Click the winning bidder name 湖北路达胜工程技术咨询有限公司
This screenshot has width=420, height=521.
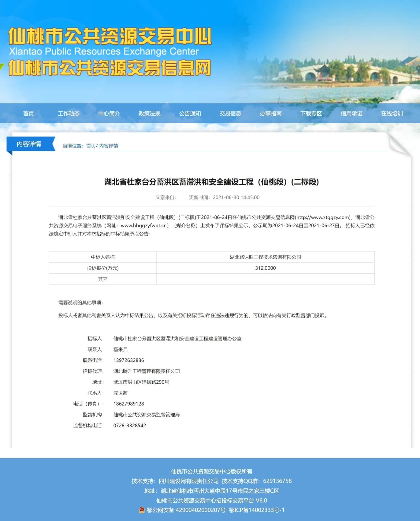[x=265, y=257]
